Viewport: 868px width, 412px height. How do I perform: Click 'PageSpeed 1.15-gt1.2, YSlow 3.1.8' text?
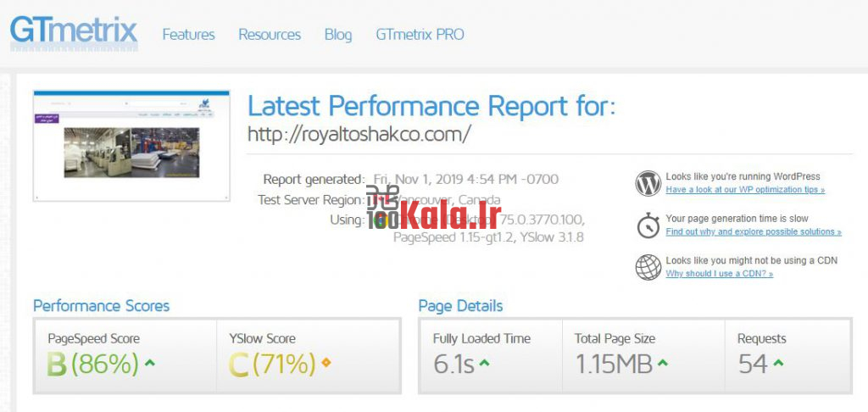click(x=488, y=237)
